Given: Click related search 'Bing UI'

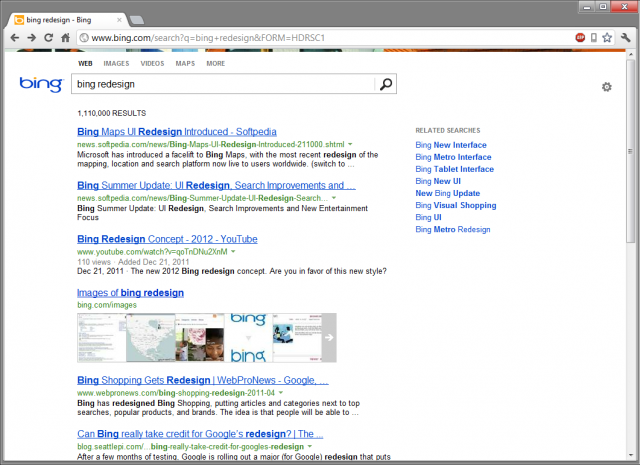Looking at the screenshot, I should [x=429, y=217].
